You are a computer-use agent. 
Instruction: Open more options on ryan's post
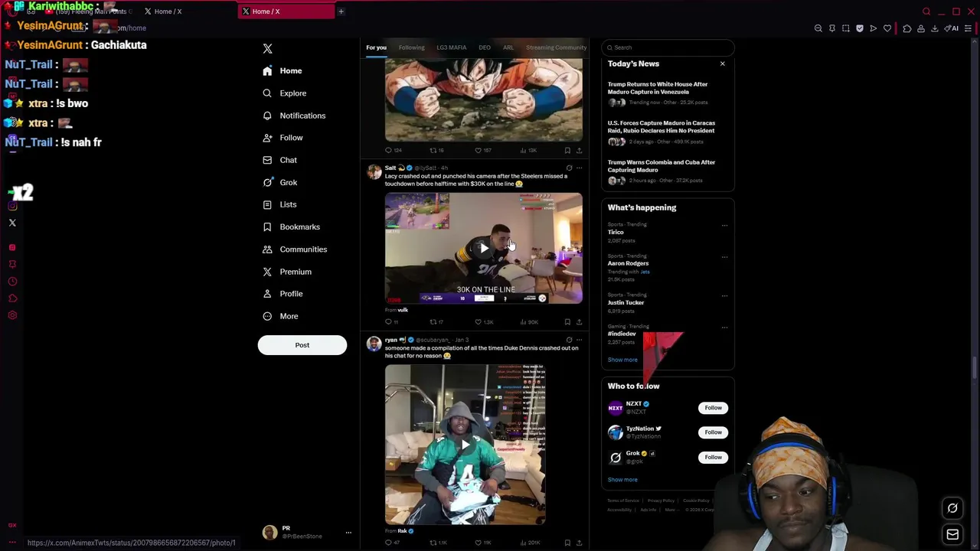[x=580, y=340]
